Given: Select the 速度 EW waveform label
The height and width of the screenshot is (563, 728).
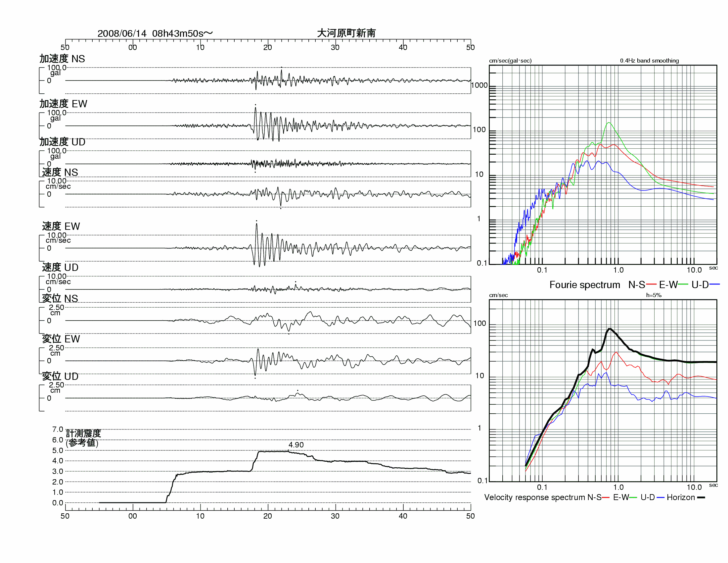Looking at the screenshot, I should pyautogui.click(x=61, y=226).
